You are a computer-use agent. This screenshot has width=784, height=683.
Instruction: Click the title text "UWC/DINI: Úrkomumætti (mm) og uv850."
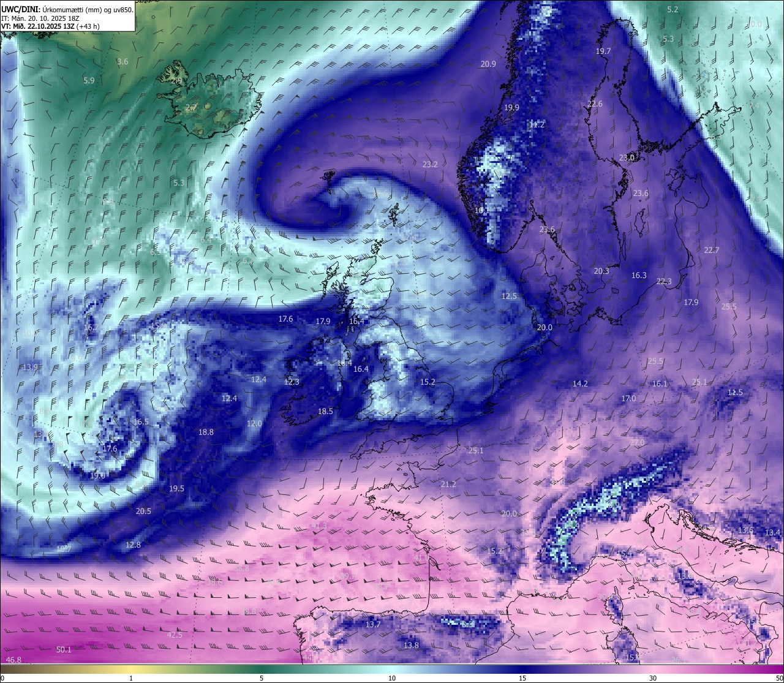coord(67,9)
